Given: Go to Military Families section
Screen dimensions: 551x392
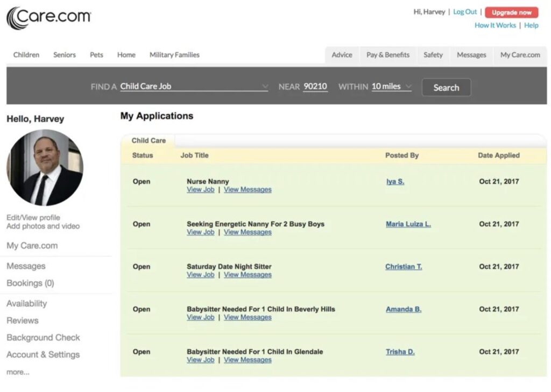Looking at the screenshot, I should point(174,55).
